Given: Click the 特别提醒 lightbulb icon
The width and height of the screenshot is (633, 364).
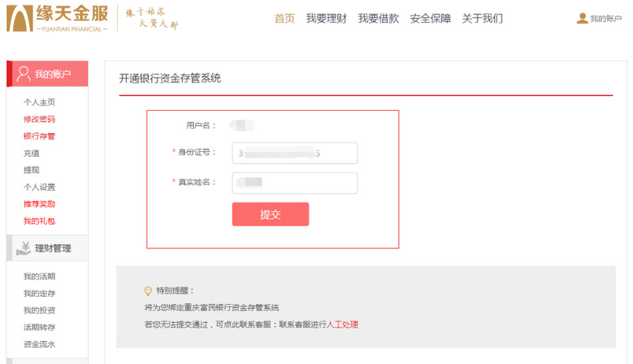Looking at the screenshot, I should (x=148, y=290).
